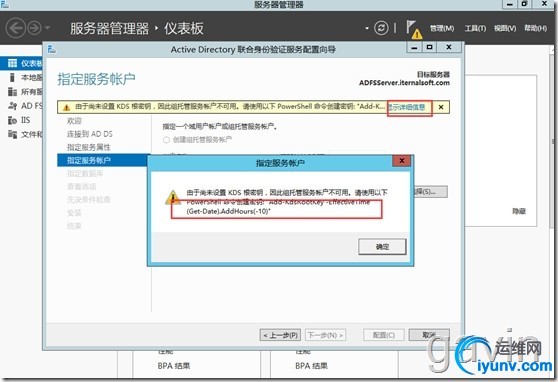The width and height of the screenshot is (558, 382).
Task: Minimize the Server Manager window
Action: click(x=510, y=4)
